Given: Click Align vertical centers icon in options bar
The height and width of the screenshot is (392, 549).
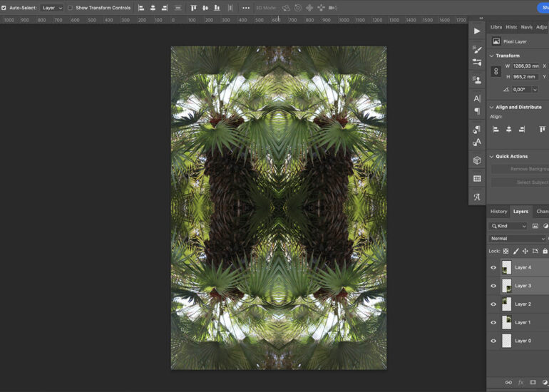Looking at the screenshot, I should pyautogui.click(x=205, y=8).
